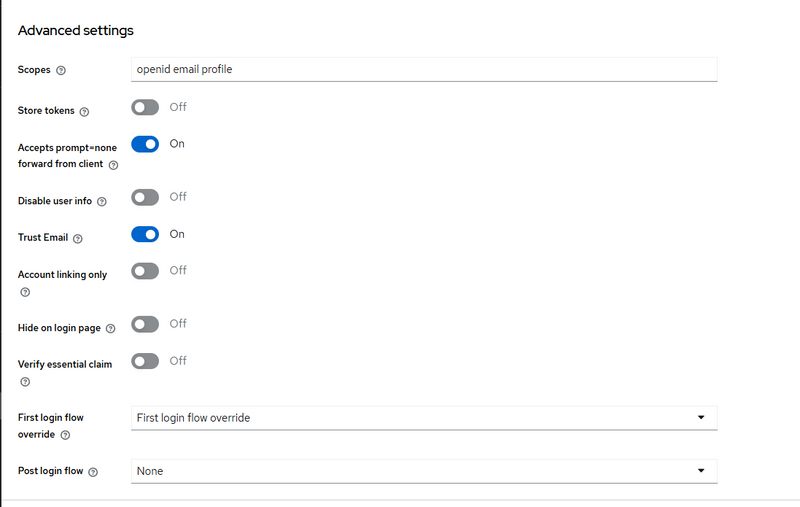800x507 pixels.
Task: Switch on Hide on login page
Action: pyautogui.click(x=146, y=324)
